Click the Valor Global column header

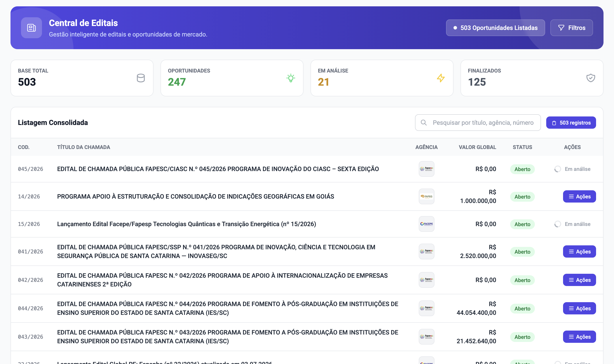tap(477, 147)
